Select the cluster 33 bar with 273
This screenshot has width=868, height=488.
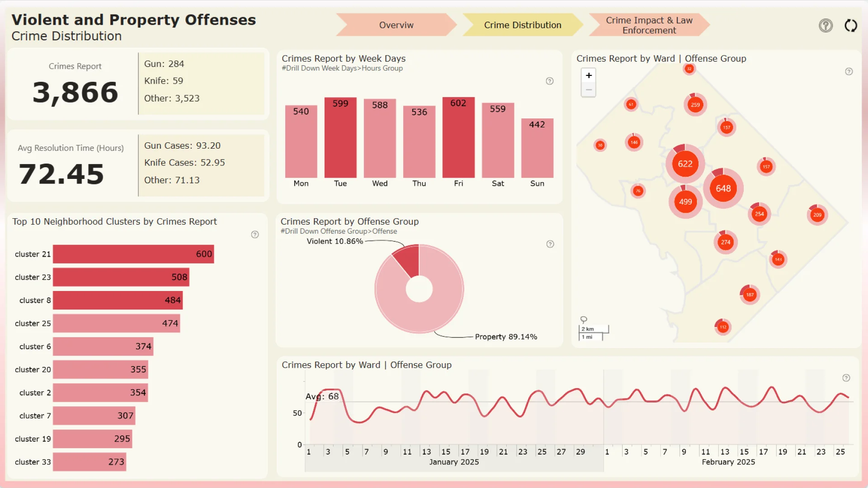click(x=89, y=462)
